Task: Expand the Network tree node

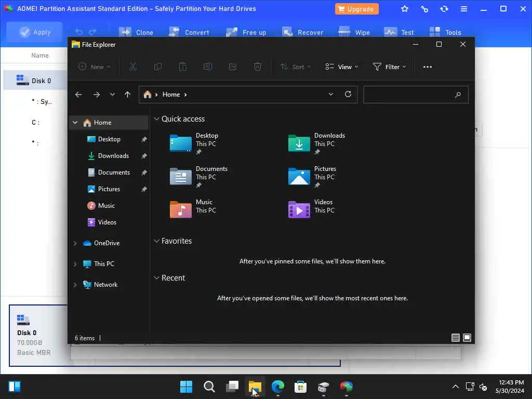Action: [x=75, y=285]
